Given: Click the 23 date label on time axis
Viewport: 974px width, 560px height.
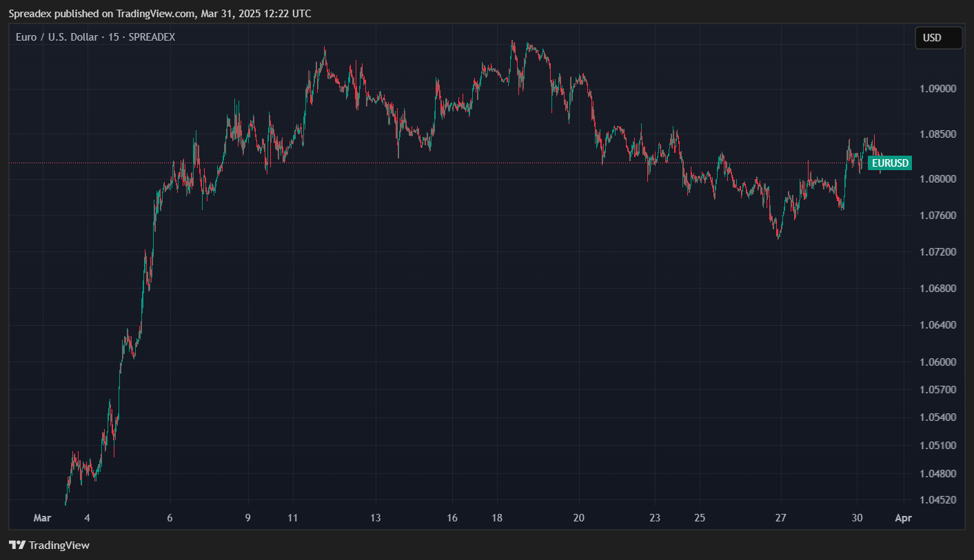Looking at the screenshot, I should coord(655,518).
